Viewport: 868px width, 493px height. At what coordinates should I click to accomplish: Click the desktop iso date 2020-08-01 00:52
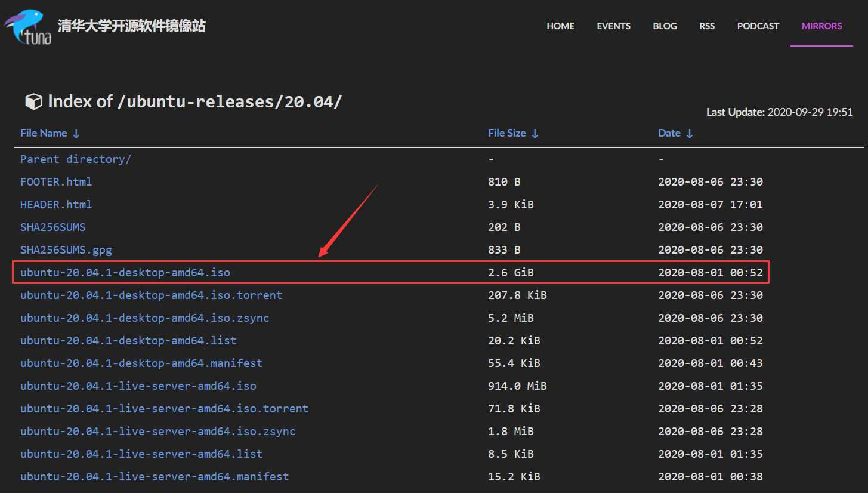click(x=711, y=273)
